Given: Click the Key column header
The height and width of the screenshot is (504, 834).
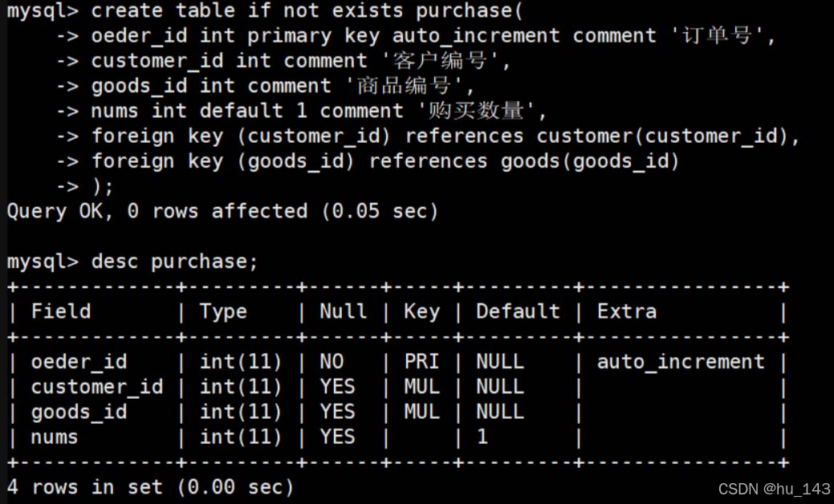Looking at the screenshot, I should (421, 311).
